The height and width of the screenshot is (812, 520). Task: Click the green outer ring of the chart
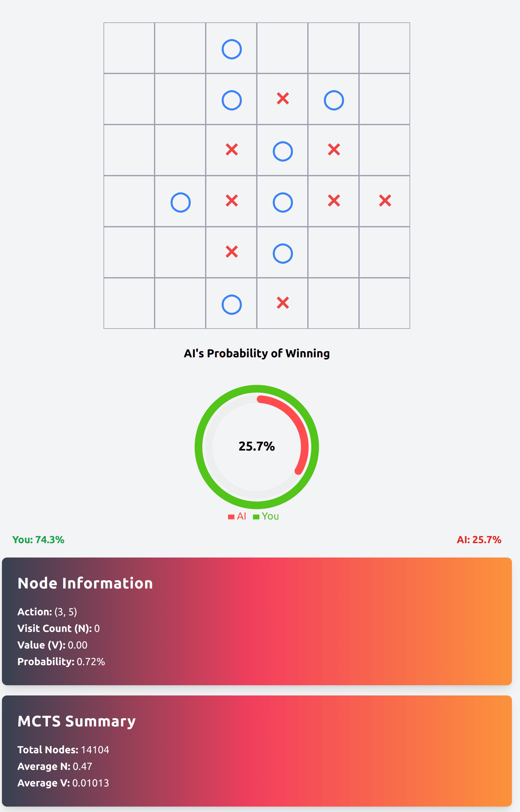(x=199, y=447)
